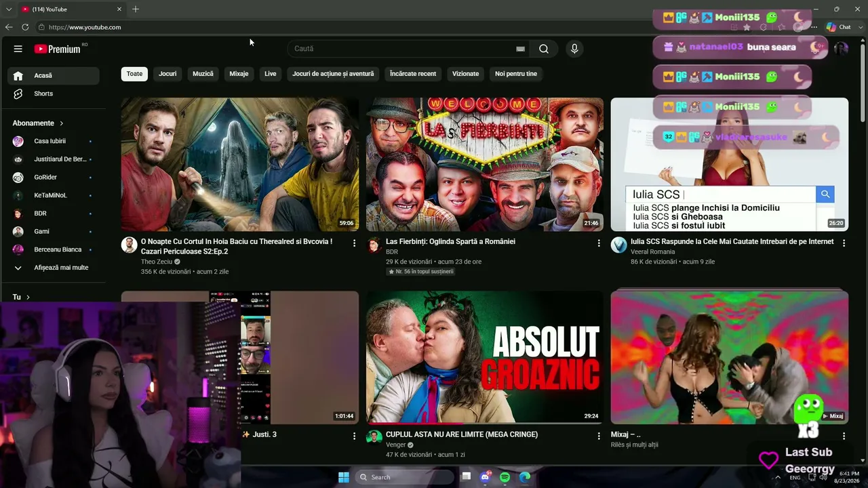This screenshot has height=488, width=868.
Task: Play the Hoia Baciu camping video thumbnail
Action: tap(240, 165)
